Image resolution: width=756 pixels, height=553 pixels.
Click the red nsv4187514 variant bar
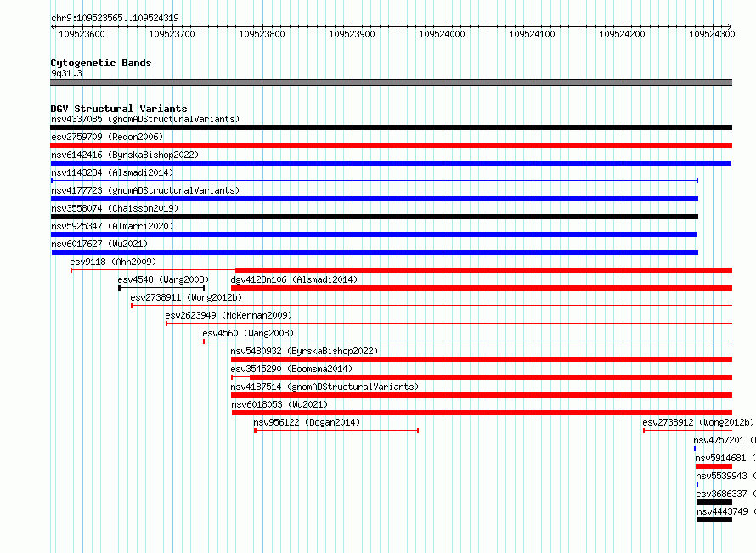[x=482, y=395]
